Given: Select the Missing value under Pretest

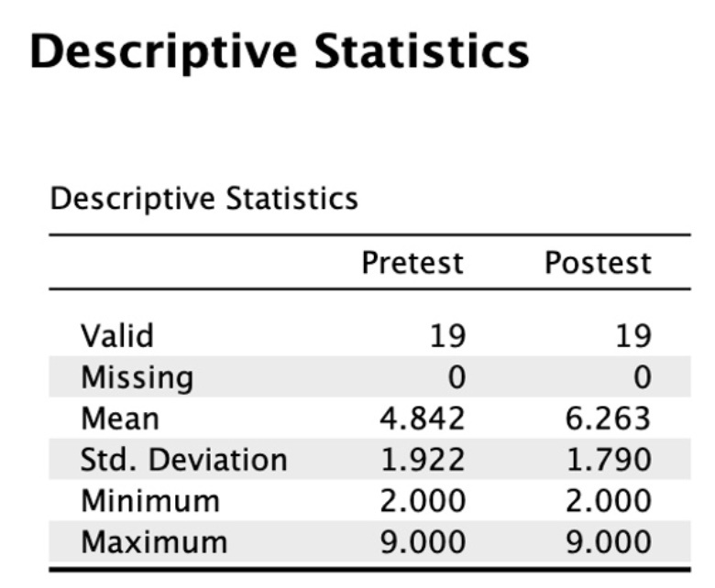Looking at the screenshot, I should pyautogui.click(x=456, y=377).
